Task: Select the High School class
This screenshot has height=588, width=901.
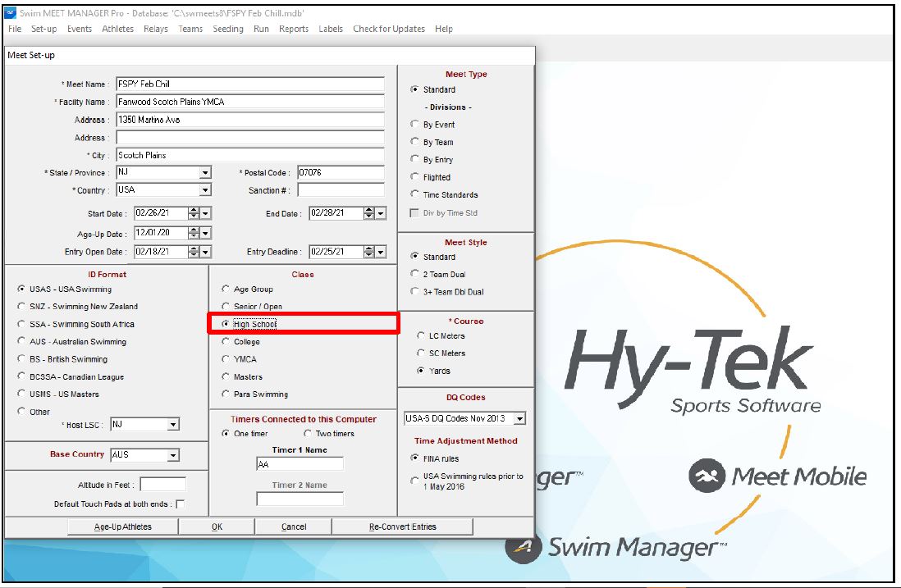Action: (226, 324)
